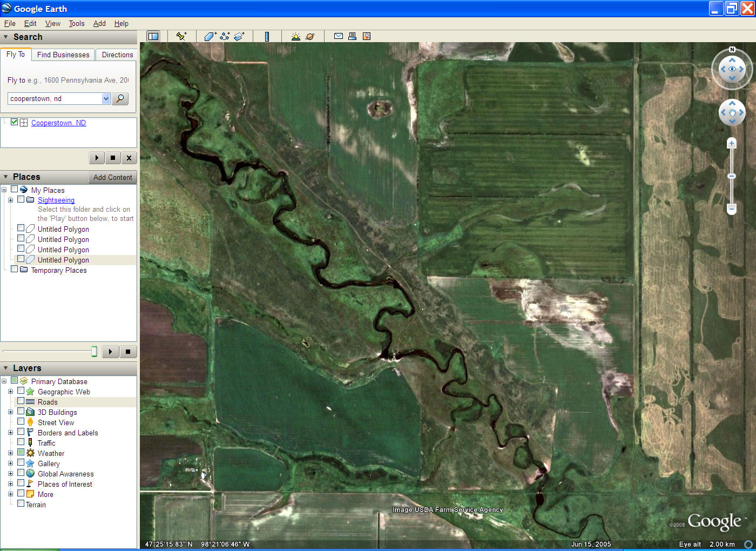Screen dimensions: 756x551
Task: Click the streaming status indicator icon
Action: (748, 544)
